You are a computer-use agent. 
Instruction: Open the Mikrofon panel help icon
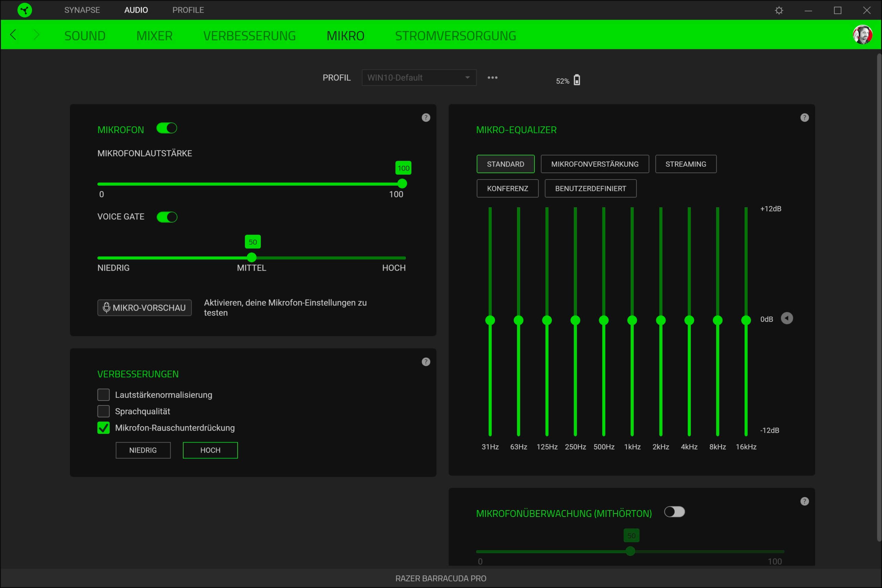(425, 118)
